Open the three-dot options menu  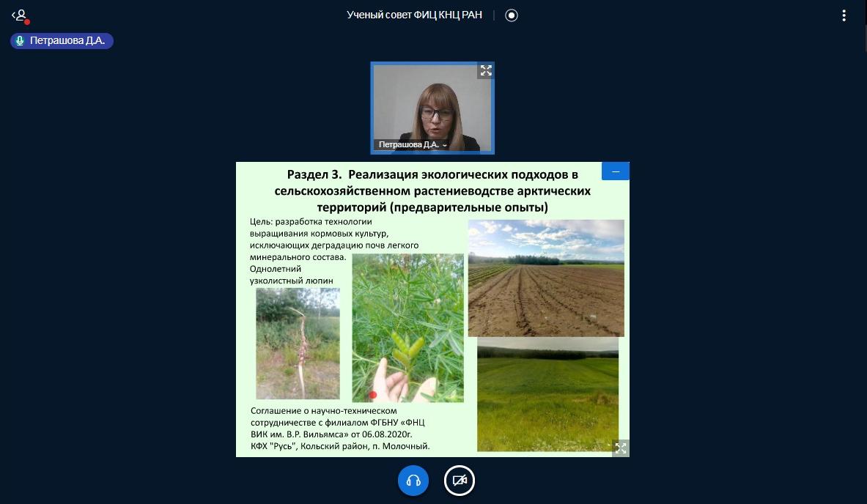(x=844, y=15)
